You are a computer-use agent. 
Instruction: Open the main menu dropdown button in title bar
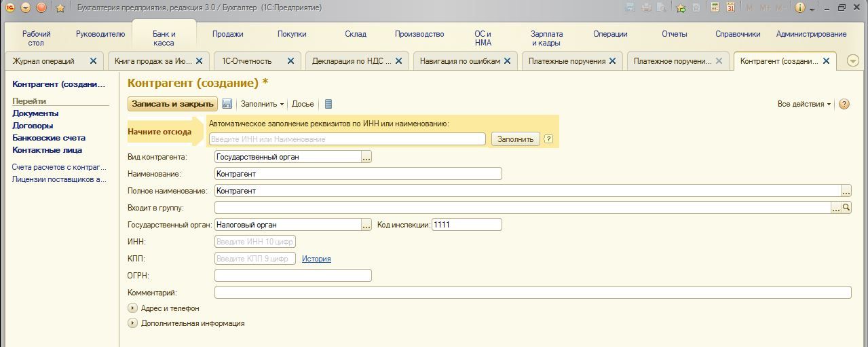pos(26,7)
